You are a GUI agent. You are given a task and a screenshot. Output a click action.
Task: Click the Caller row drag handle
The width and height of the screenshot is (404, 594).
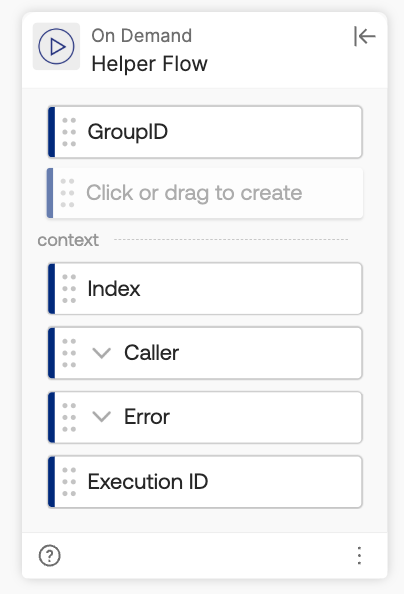[69, 353]
